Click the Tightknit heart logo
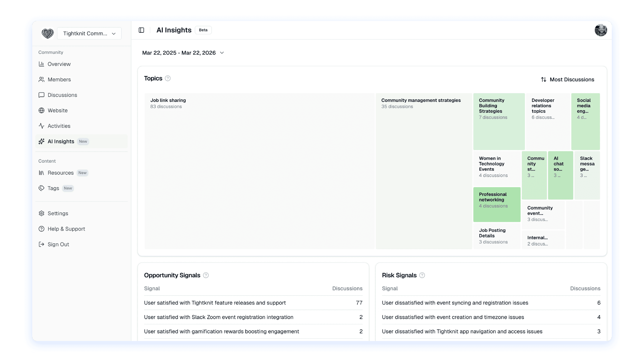This screenshot has height=362, width=644. (47, 33)
